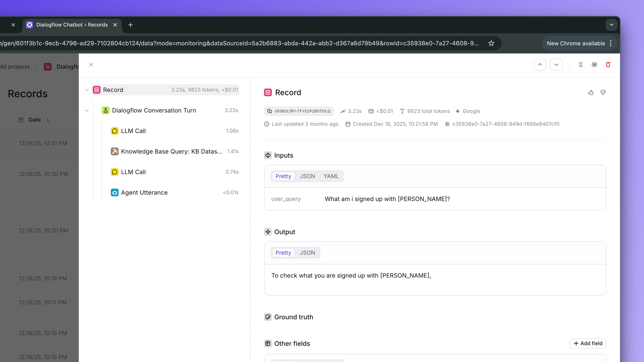Click the thumbs down feedback icon

click(x=603, y=93)
